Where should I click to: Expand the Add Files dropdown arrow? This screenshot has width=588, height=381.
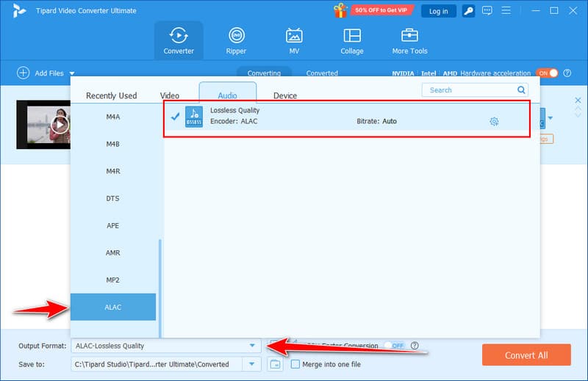click(x=72, y=73)
